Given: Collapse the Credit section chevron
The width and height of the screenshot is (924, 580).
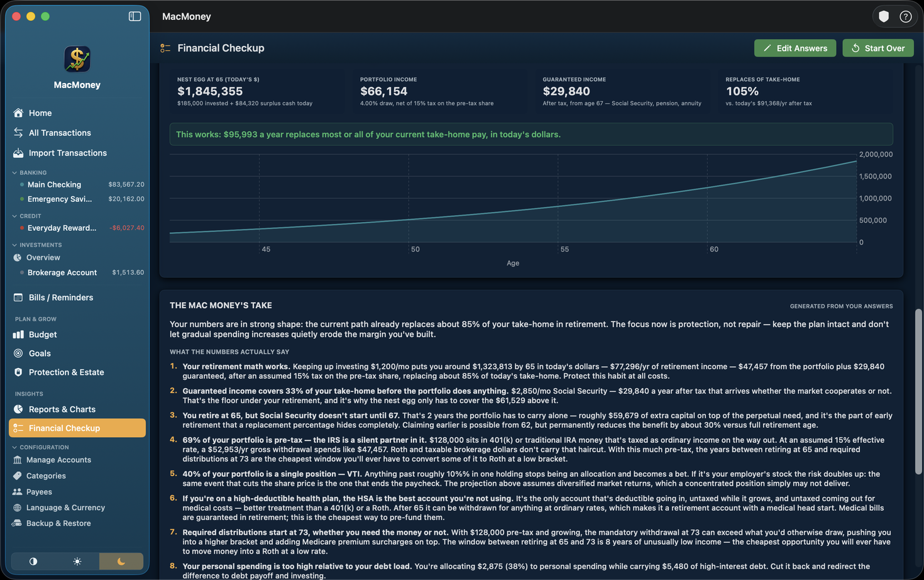Looking at the screenshot, I should coord(14,216).
